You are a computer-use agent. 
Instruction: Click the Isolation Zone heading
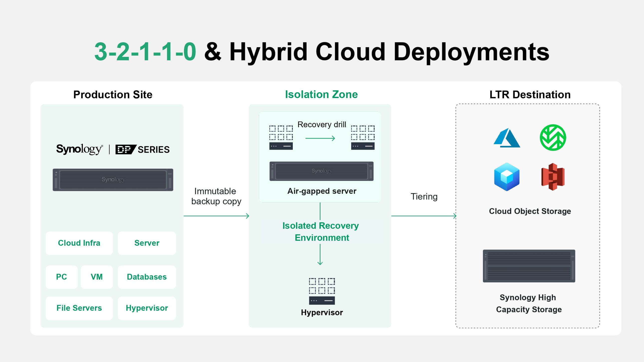point(321,95)
